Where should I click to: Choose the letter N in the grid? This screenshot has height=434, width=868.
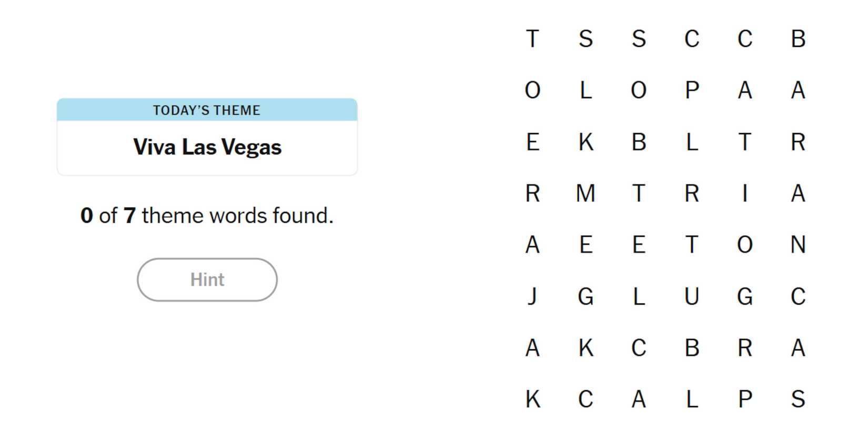pyautogui.click(x=798, y=245)
